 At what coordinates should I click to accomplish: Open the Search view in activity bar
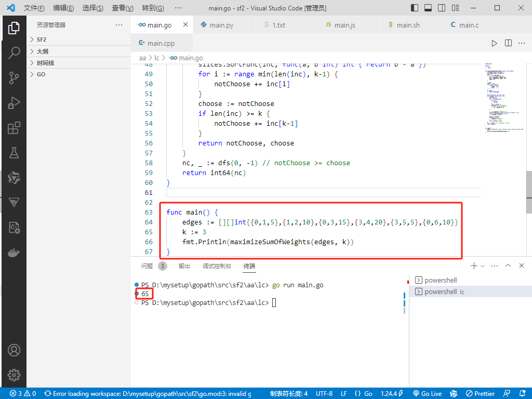(x=14, y=53)
